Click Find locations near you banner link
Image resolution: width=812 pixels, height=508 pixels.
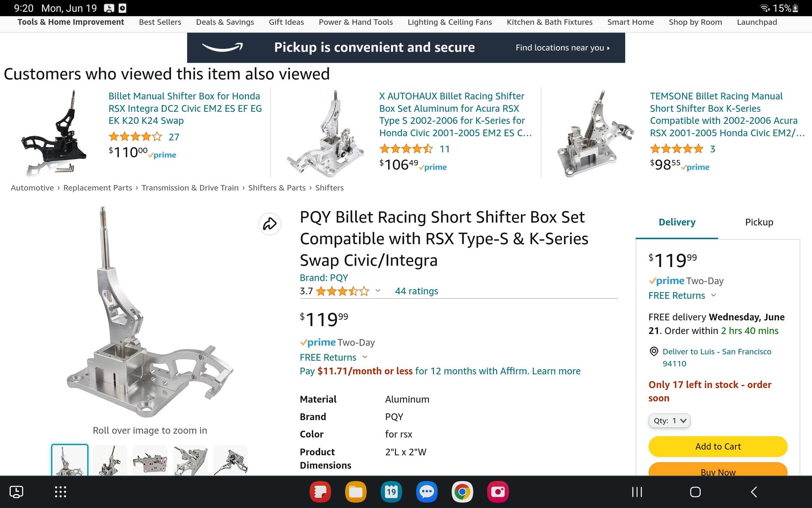tap(562, 48)
